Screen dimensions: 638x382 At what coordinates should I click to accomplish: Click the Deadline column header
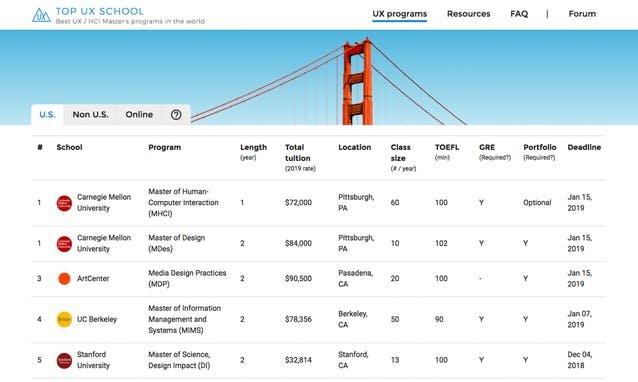pyautogui.click(x=584, y=147)
